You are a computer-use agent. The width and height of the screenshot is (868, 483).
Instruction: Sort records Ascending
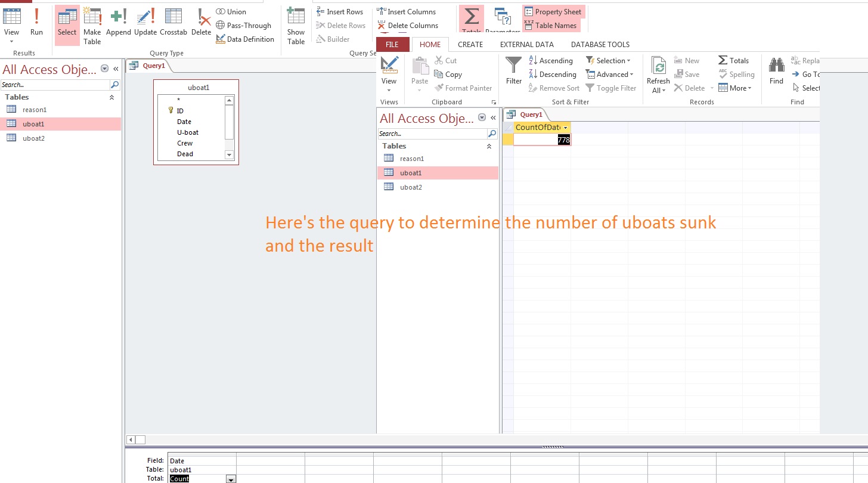coord(551,60)
